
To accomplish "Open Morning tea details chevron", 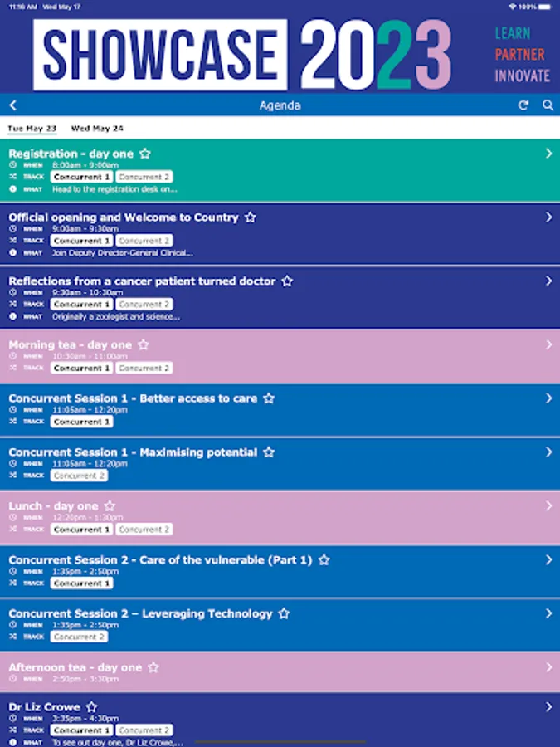I will (x=548, y=344).
